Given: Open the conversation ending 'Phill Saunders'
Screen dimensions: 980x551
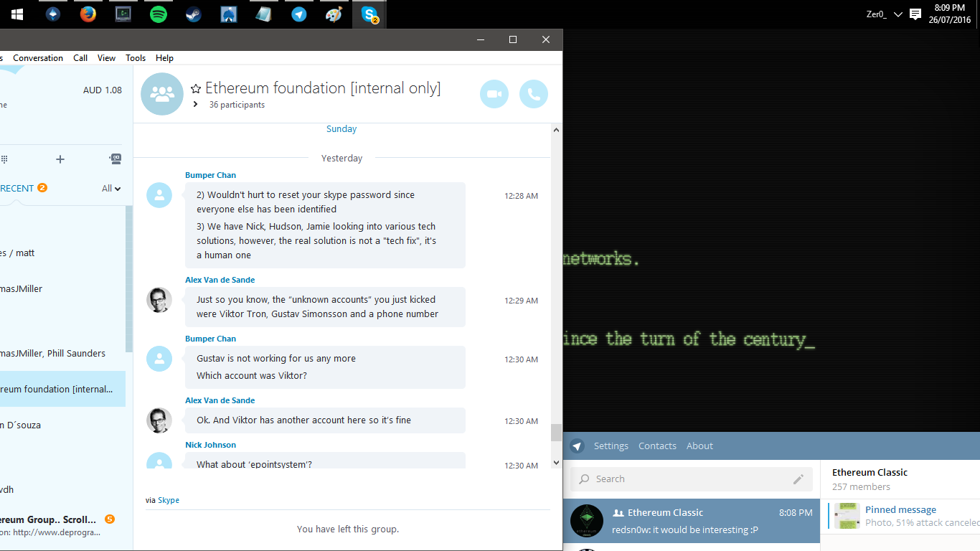Looking at the screenshot, I should (x=62, y=353).
